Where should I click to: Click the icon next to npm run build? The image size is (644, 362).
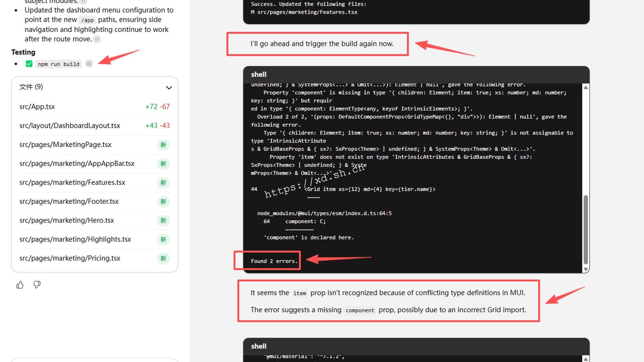point(89,64)
